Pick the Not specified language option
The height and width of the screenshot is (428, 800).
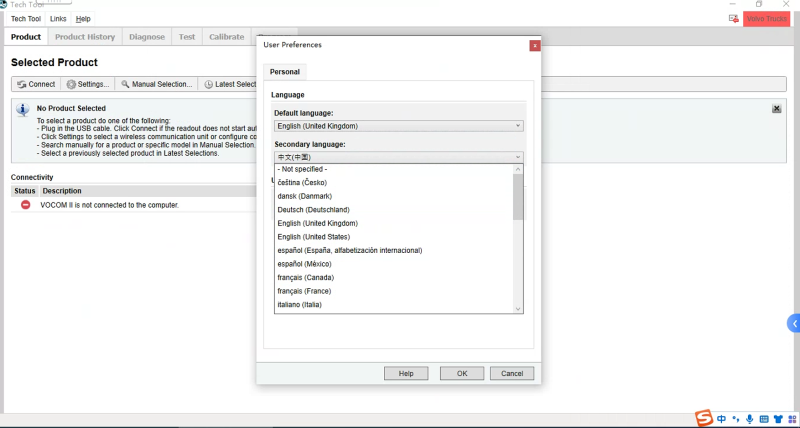302,169
